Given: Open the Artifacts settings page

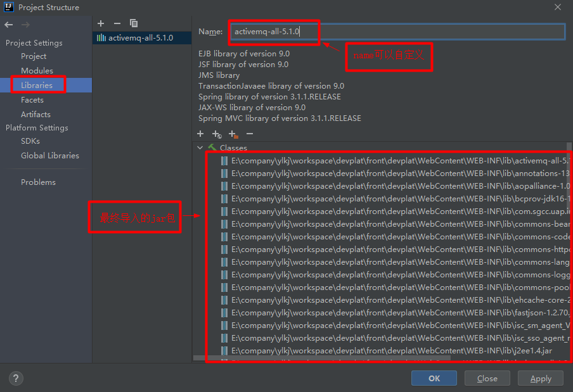Looking at the screenshot, I should (x=35, y=114).
